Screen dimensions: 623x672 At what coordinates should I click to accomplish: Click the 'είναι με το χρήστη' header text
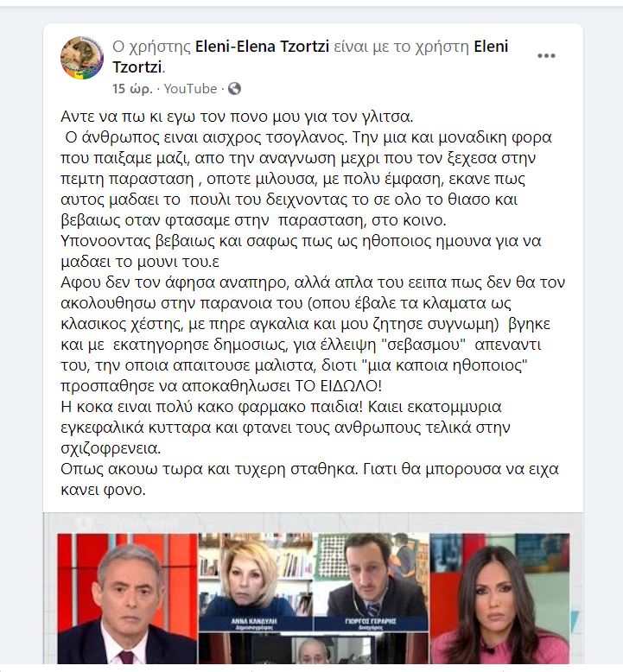click(x=401, y=47)
